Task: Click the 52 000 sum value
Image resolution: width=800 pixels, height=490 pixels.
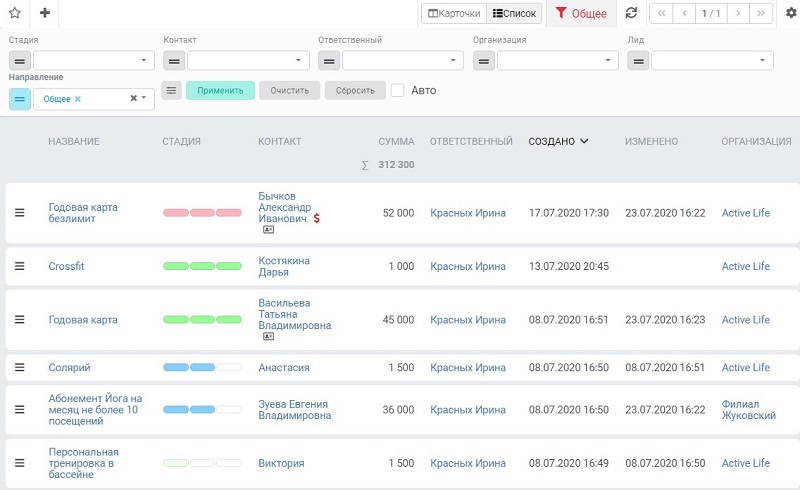Action: (398, 213)
